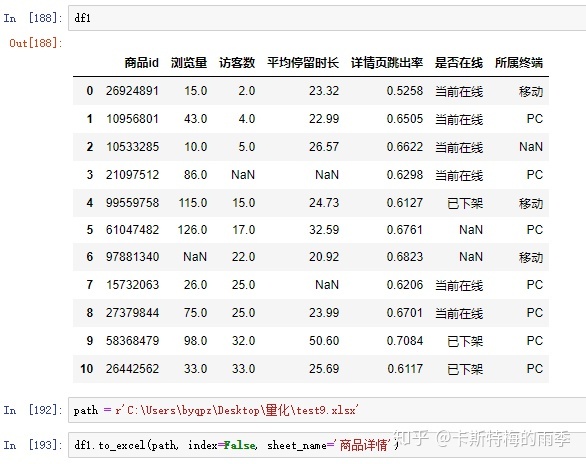
Task: Click product id cell 15732063
Action: pos(132,285)
